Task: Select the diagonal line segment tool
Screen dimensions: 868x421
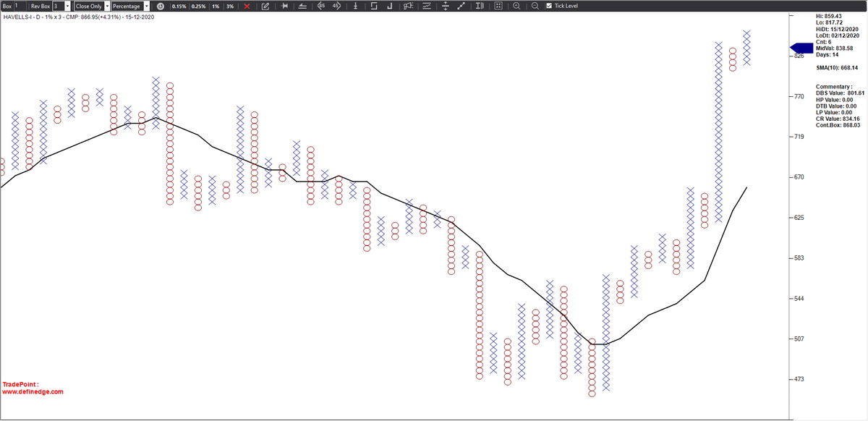Action: click(460, 6)
